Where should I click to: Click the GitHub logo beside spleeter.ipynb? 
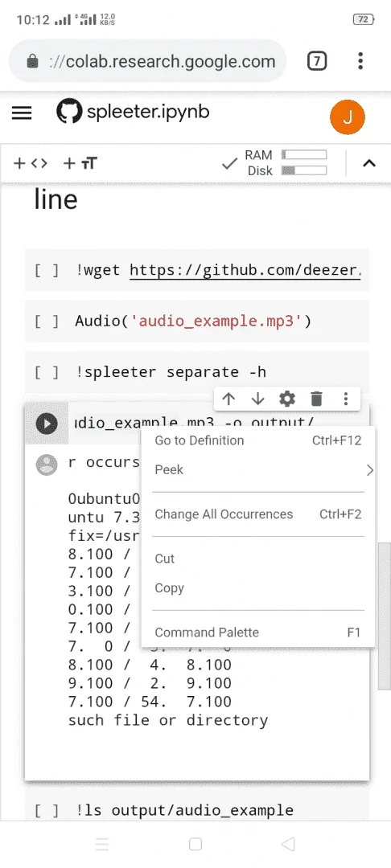coord(69,113)
